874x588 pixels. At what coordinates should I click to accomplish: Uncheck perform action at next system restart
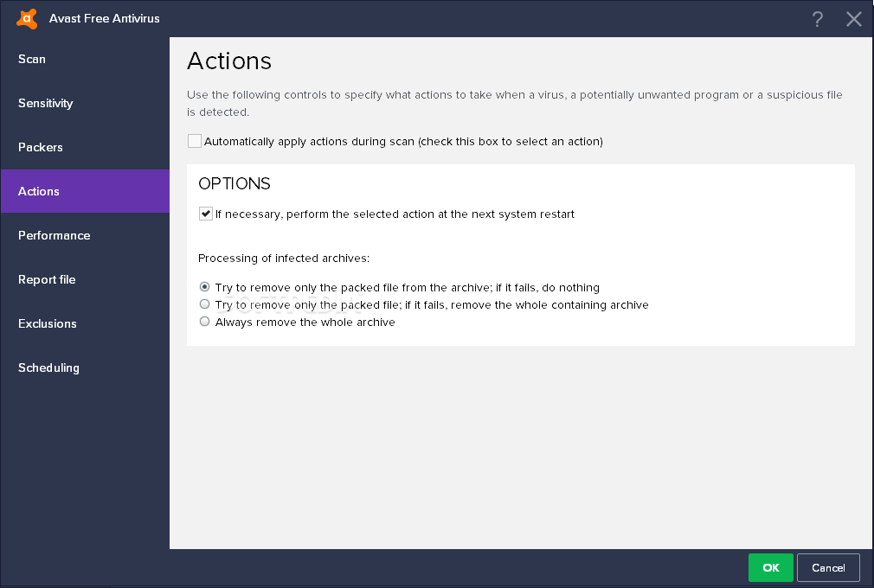206,214
